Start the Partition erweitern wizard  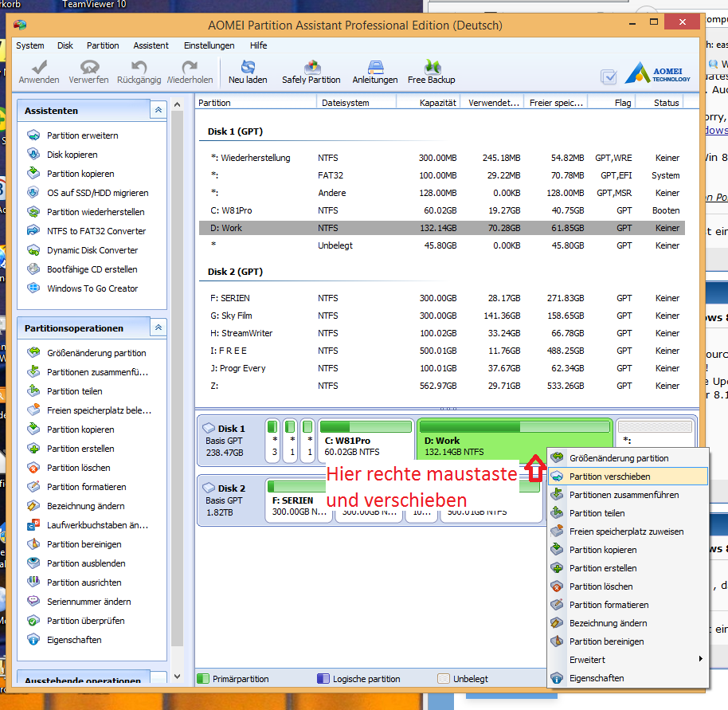pyautogui.click(x=83, y=135)
